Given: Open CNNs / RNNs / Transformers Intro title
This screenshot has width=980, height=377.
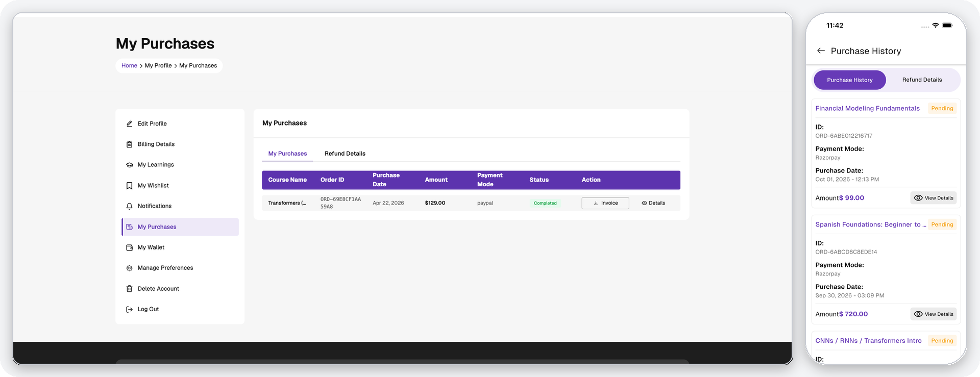Looking at the screenshot, I should (x=868, y=341).
